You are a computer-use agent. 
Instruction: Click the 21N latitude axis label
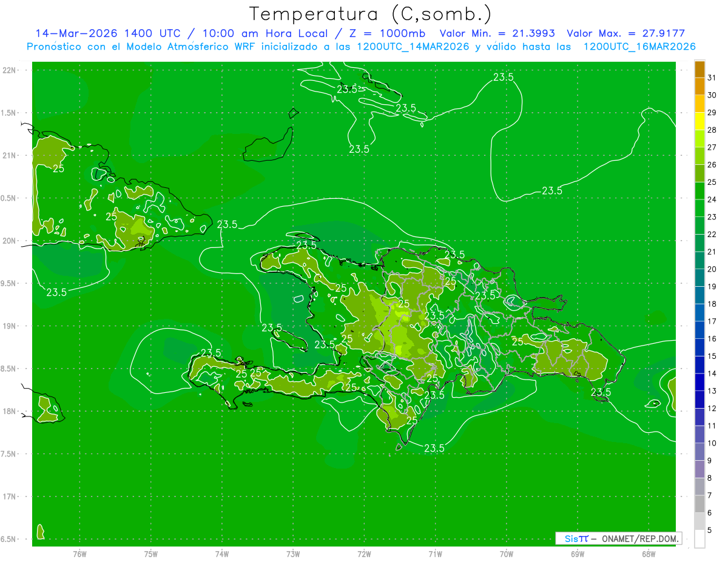click(9, 155)
